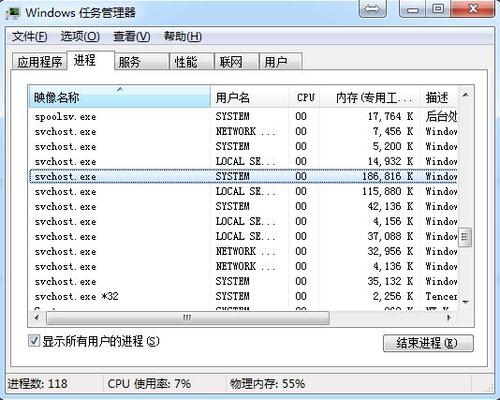This screenshot has width=500, height=400.
Task: Select svchost.exe using 186,816 K memory
Action: point(243,176)
